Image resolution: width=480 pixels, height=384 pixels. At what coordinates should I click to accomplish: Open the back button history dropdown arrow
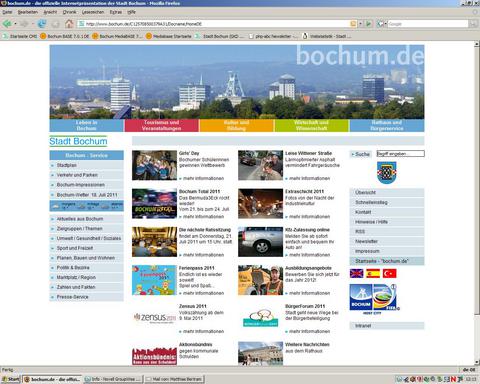(x=15, y=24)
